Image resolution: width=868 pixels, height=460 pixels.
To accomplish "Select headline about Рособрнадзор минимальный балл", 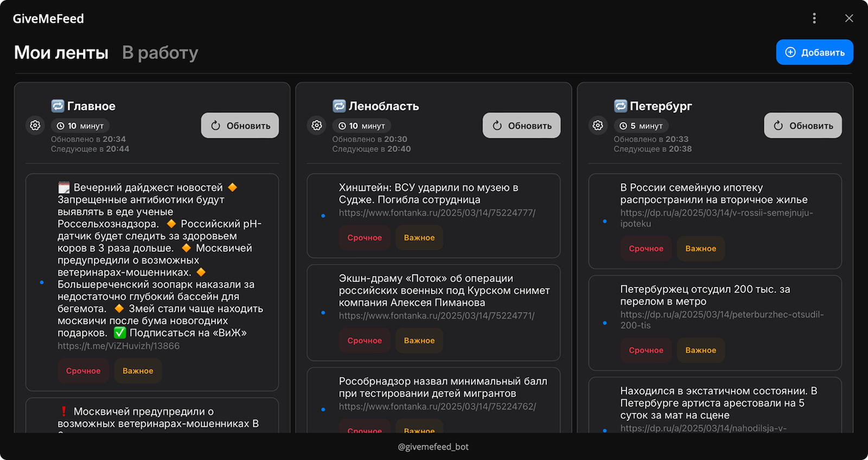I will click(443, 387).
